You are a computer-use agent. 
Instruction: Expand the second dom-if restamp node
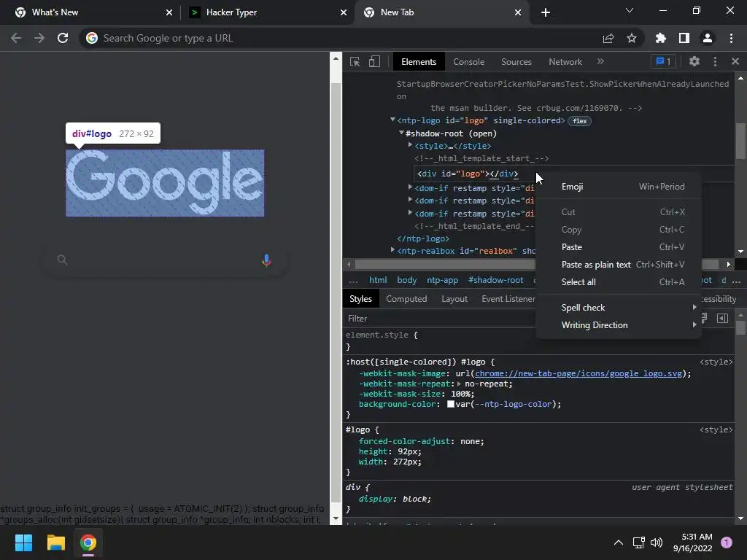410,200
